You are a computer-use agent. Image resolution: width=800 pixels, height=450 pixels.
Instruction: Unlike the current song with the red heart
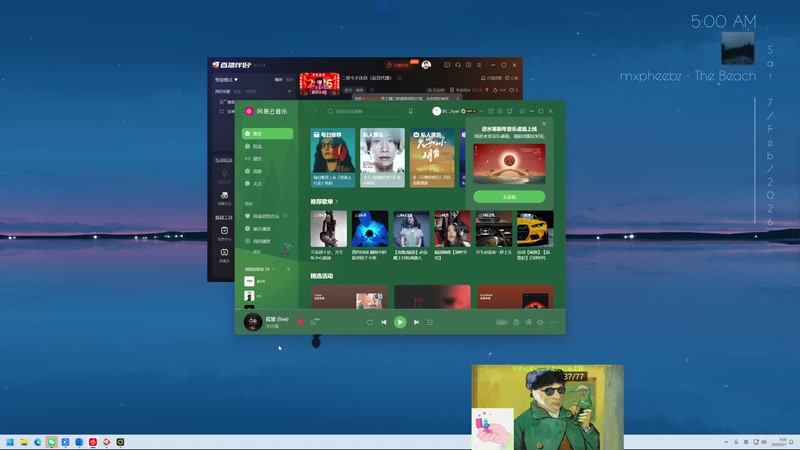300,322
